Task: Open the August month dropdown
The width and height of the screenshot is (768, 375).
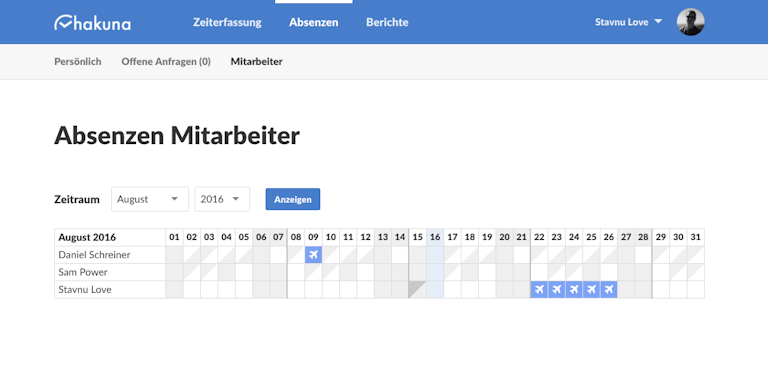Action: 150,199
